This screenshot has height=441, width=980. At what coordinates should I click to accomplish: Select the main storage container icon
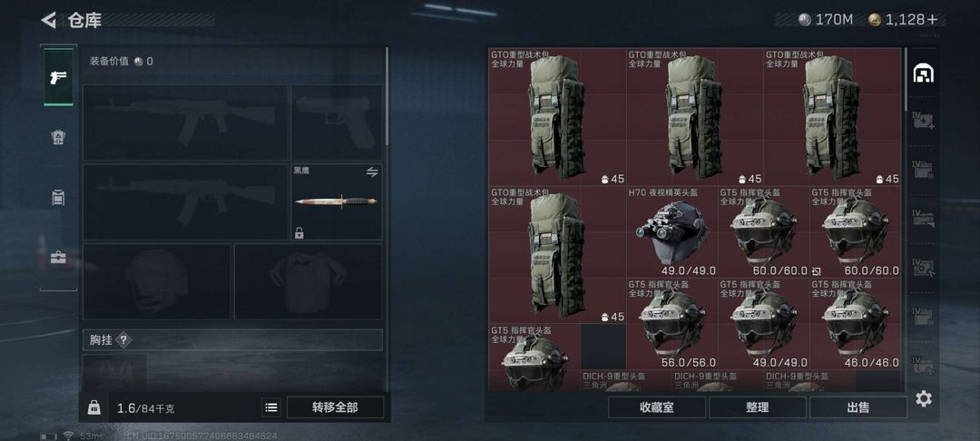click(x=923, y=73)
